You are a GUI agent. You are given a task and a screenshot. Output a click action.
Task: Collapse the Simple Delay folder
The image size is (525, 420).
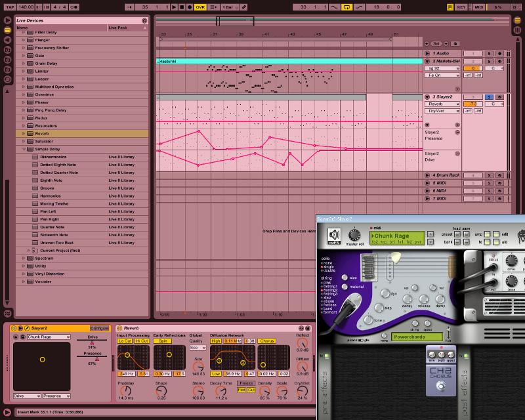[x=24, y=149]
